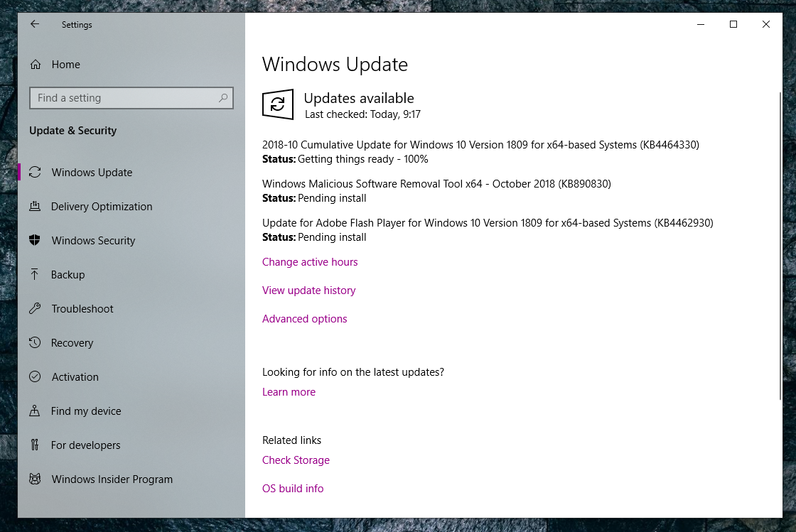Click the 'Looking for info on the latest updates?' text
This screenshot has height=532, width=796.
[x=353, y=371]
